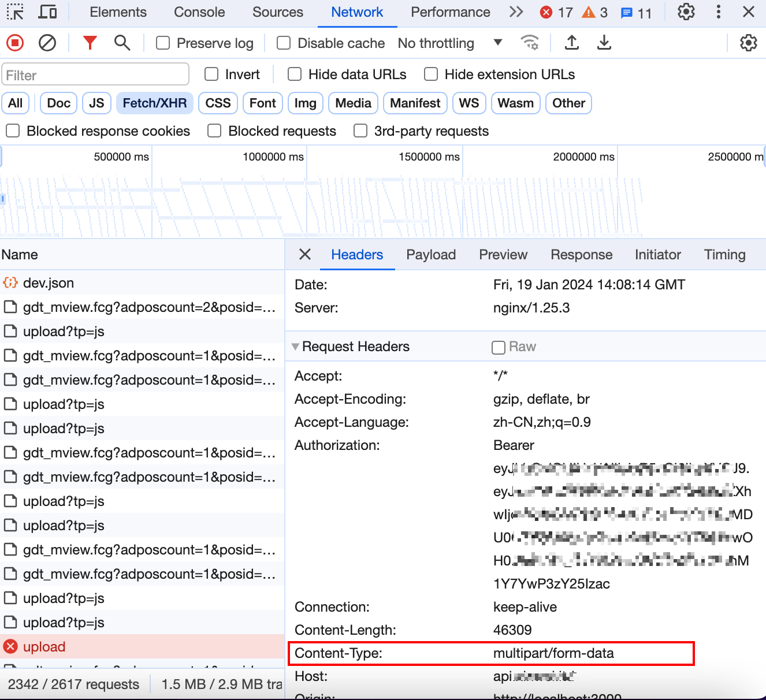
Task: Toggle the device toolbar icon
Action: (47, 12)
